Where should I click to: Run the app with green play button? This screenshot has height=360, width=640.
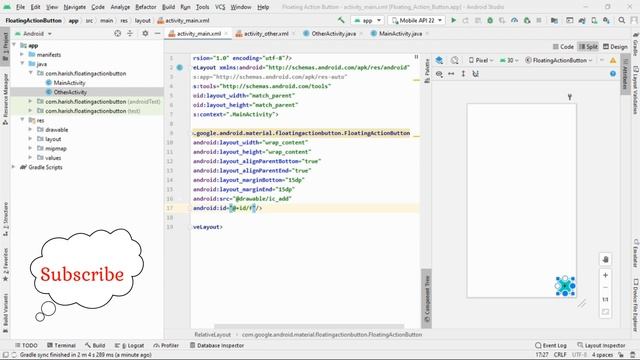pos(453,20)
